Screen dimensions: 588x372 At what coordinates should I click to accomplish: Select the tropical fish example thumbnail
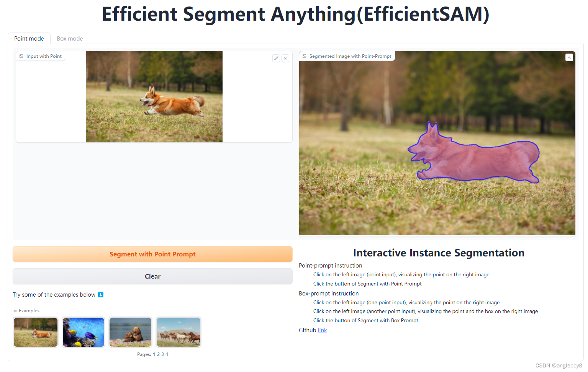coord(83,332)
